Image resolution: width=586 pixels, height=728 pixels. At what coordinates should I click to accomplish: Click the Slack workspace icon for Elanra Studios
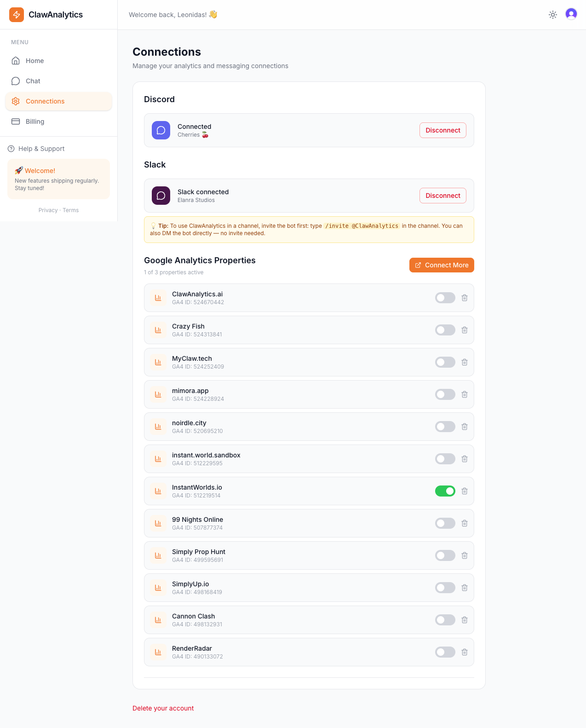tap(161, 196)
